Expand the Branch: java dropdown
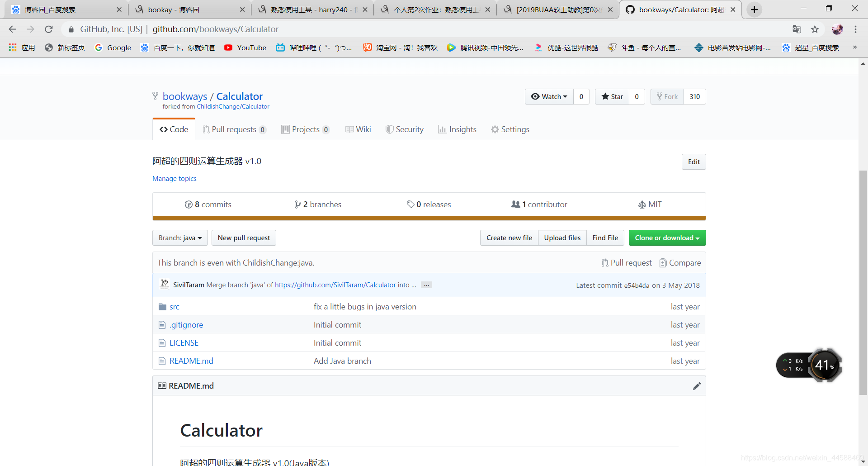Viewport: 868px width, 466px height. pos(180,238)
